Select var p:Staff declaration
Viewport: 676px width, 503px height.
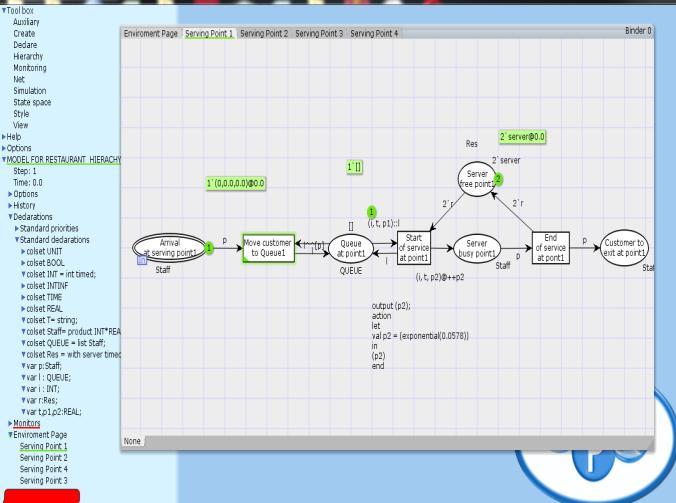[x=44, y=366]
